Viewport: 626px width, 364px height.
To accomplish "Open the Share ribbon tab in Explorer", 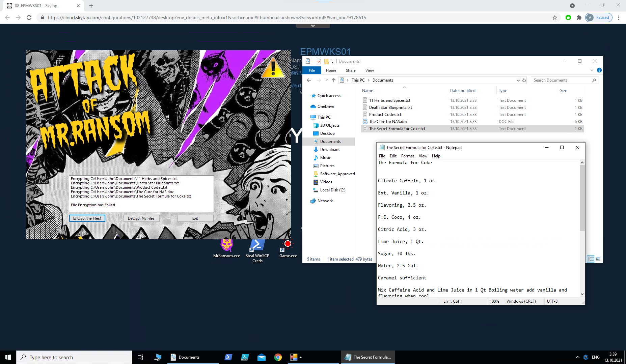I will [351, 70].
